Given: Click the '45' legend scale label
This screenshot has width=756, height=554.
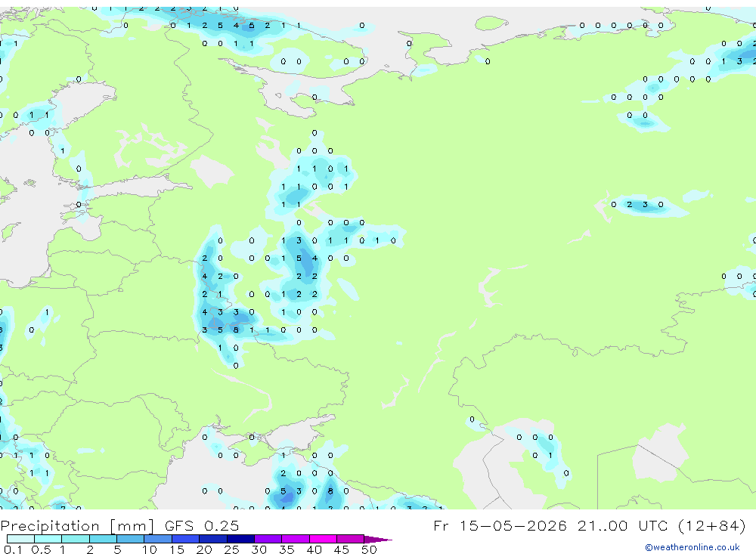Looking at the screenshot, I should coord(342,549).
